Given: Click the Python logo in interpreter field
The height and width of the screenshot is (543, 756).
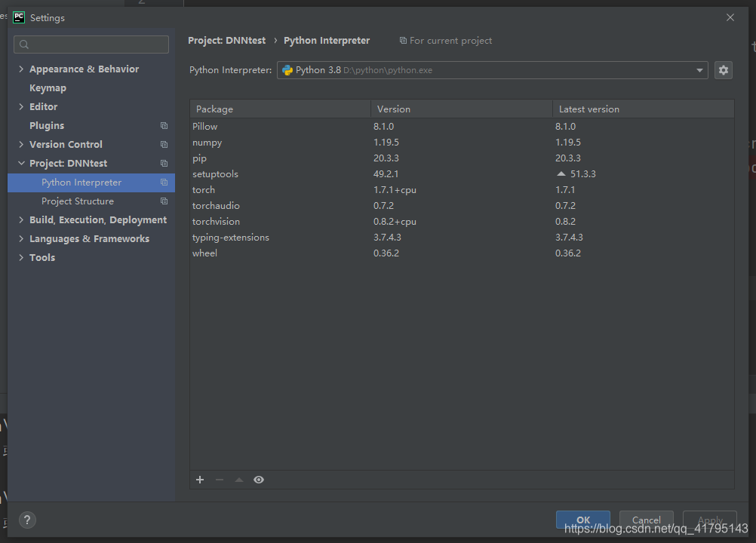Looking at the screenshot, I should tap(287, 70).
